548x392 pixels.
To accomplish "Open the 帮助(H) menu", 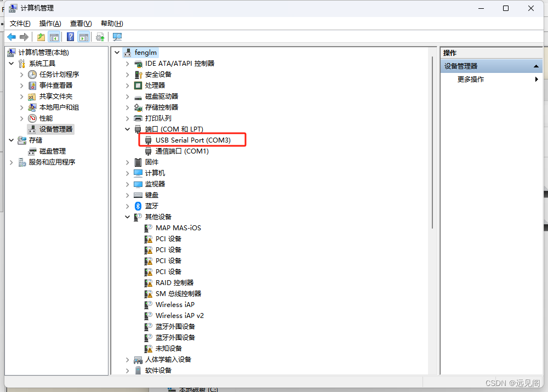I will (x=112, y=24).
